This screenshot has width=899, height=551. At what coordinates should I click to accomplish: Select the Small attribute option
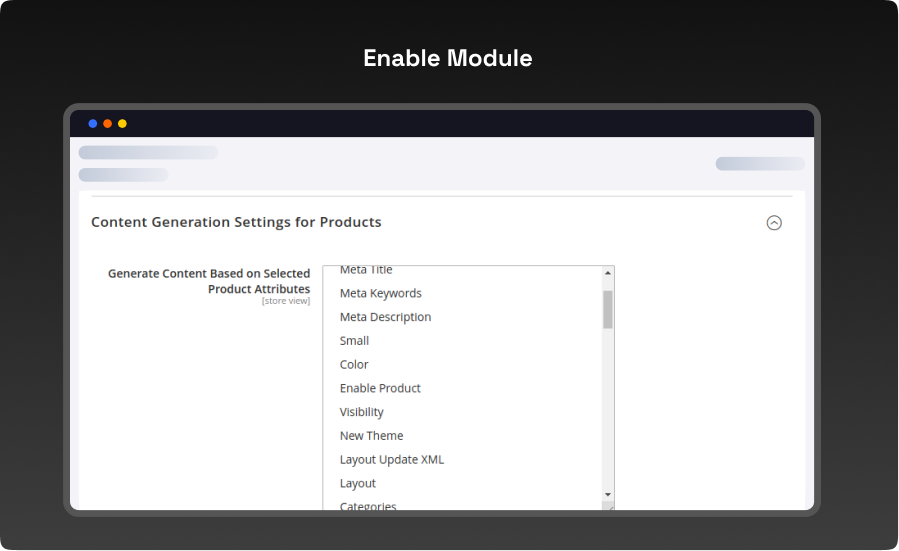click(354, 341)
